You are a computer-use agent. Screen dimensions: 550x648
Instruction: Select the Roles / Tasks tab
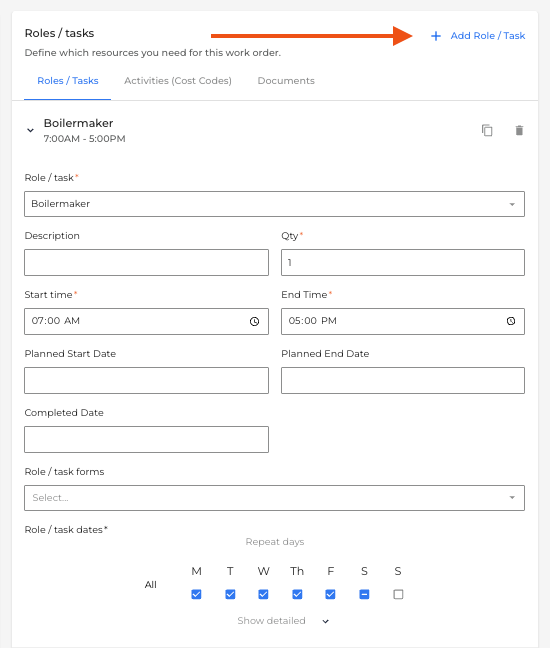68,81
